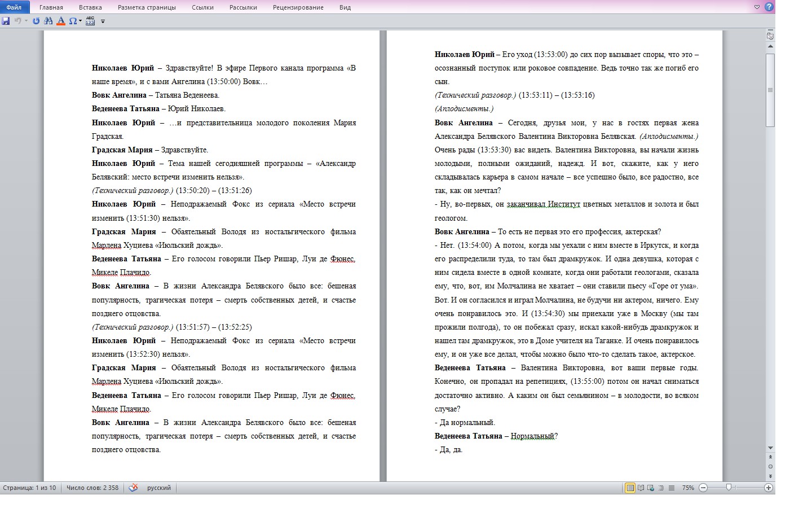Switch to Draft view
This screenshot has width=812, height=508.
[671, 488]
